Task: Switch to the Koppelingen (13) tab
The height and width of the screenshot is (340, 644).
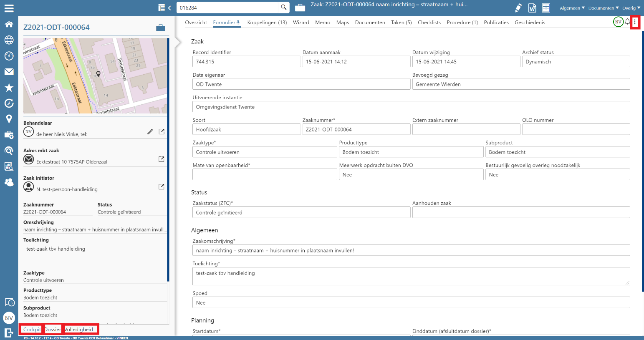Action: point(267,23)
